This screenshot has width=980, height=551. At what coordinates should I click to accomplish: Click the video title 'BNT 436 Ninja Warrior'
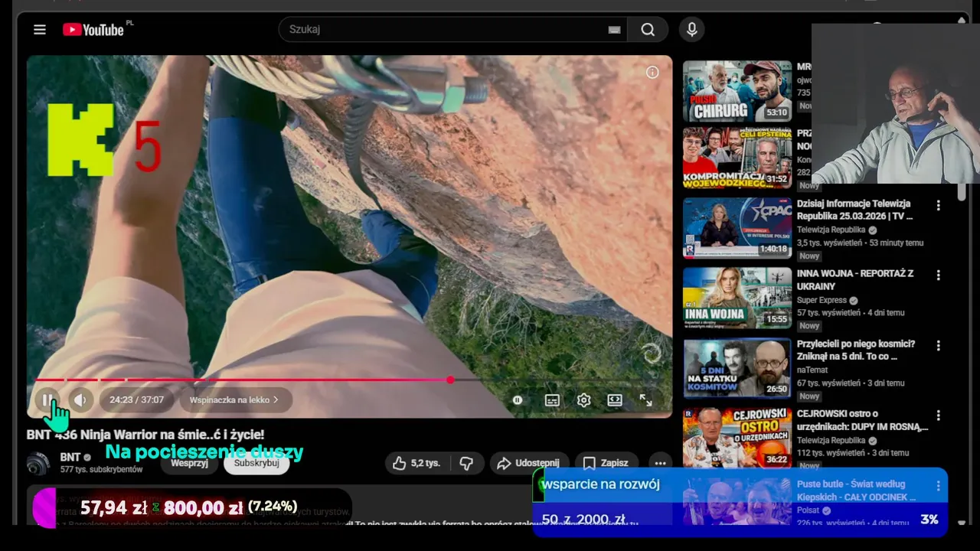click(145, 435)
